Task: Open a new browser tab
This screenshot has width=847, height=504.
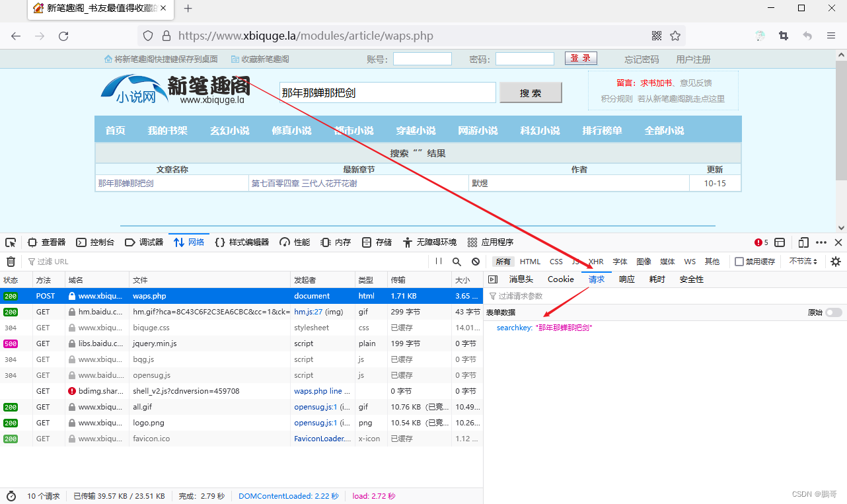Action: 188,9
